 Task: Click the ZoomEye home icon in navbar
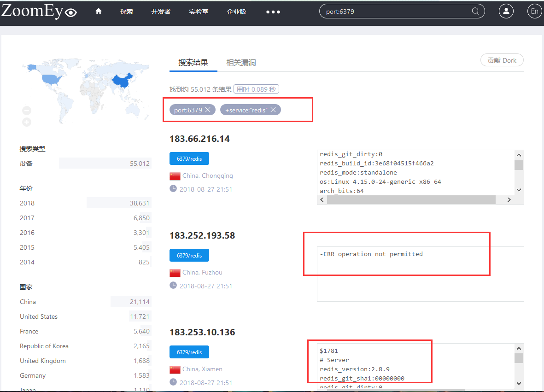98,11
